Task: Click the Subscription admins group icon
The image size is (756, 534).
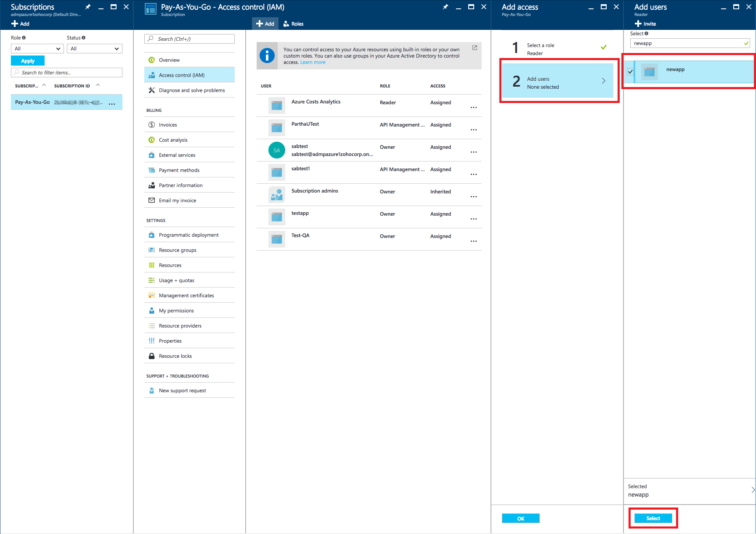Action: (x=276, y=195)
